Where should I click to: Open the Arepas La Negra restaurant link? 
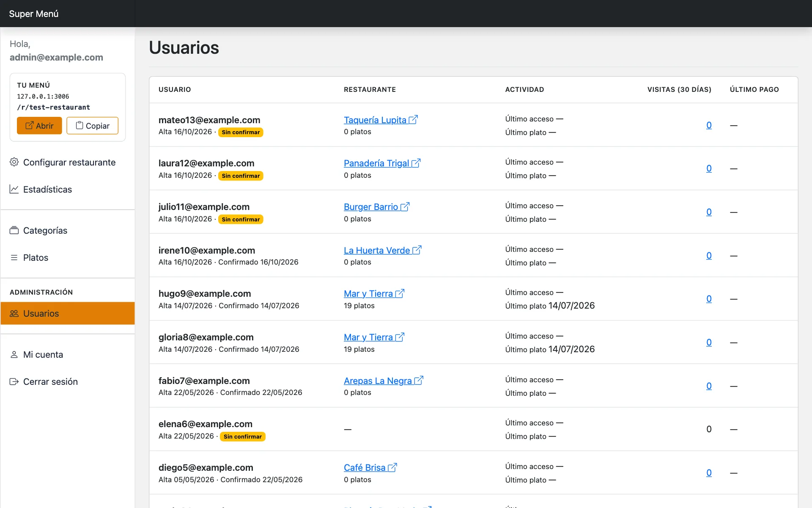click(378, 381)
